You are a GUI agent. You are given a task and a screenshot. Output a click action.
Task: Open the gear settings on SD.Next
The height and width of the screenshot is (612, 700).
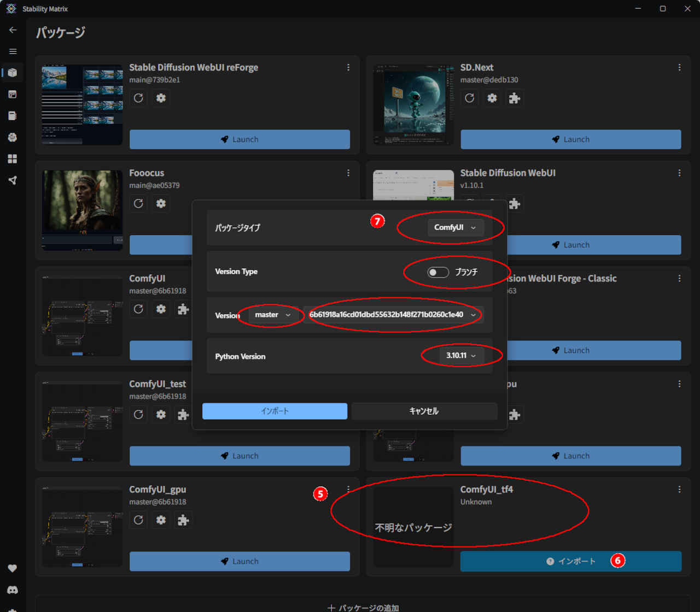(492, 98)
